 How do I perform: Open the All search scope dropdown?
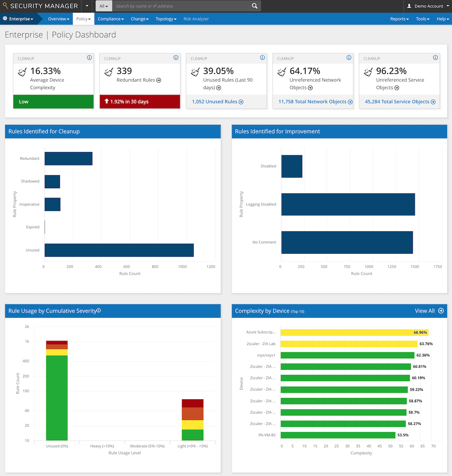click(x=104, y=6)
